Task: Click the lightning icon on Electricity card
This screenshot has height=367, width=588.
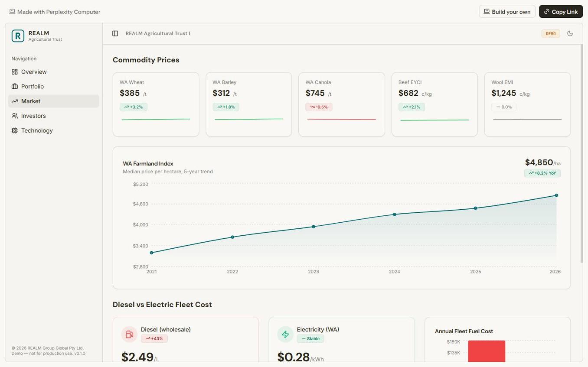Action: pos(284,334)
